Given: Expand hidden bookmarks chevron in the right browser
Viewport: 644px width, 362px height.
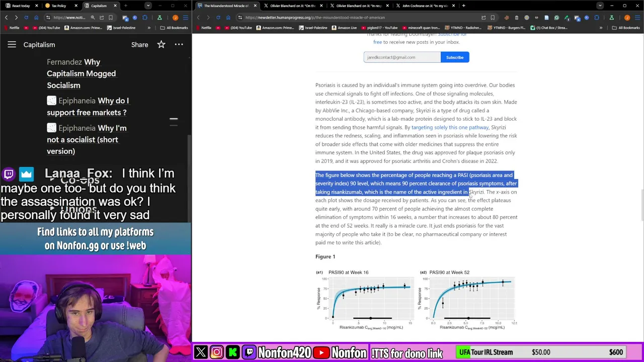Looking at the screenshot, I should [601, 28].
